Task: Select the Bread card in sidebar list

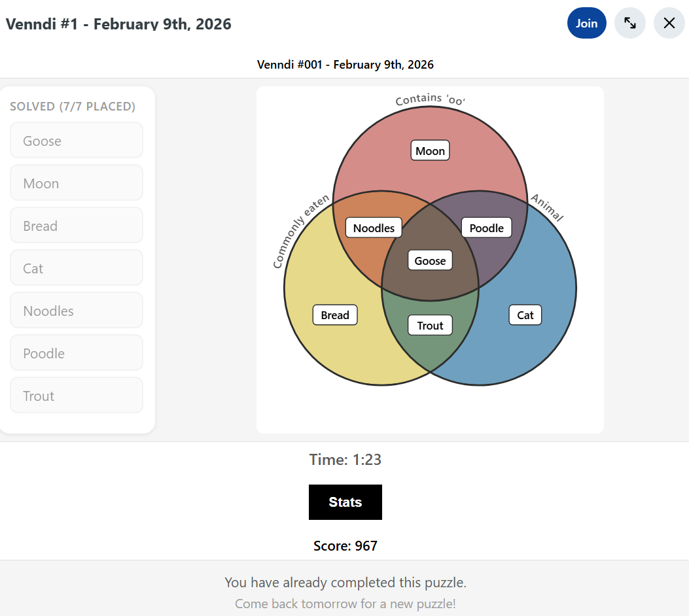Action: [77, 226]
